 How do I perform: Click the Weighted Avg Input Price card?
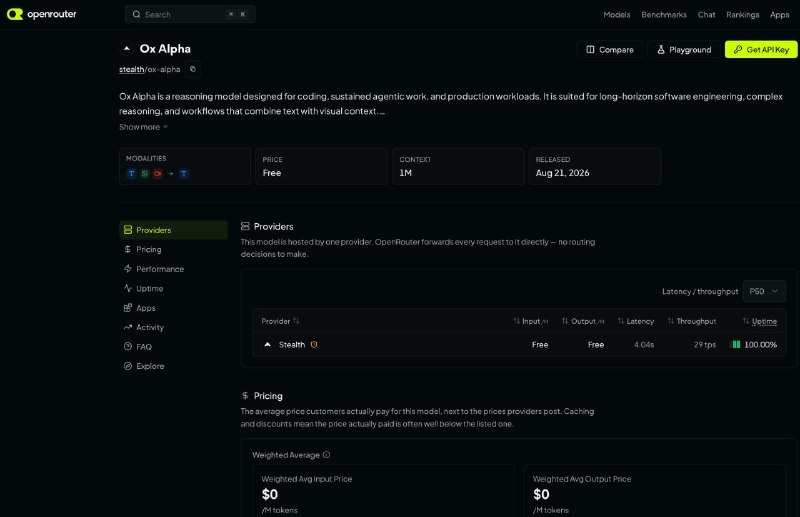click(x=383, y=491)
